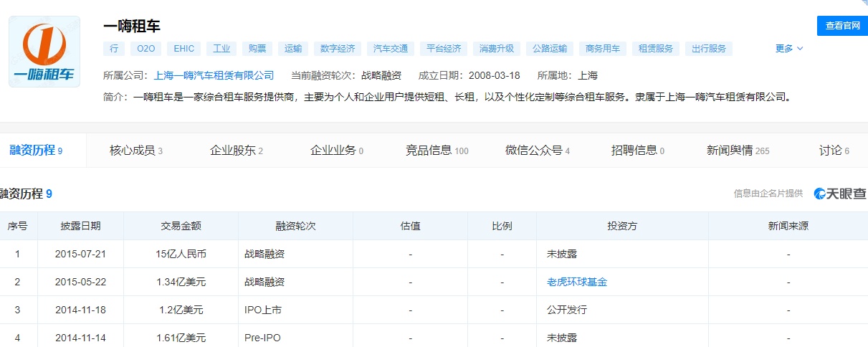Screen dimensions: 868x347
Task: Select the 平台经济 tag
Action: pos(444,49)
